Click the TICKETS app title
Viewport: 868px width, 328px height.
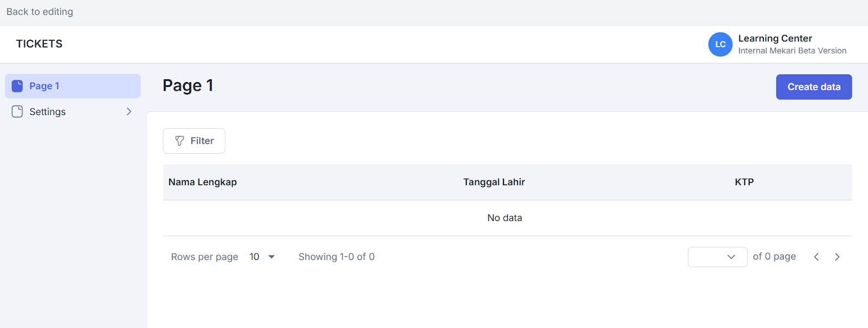[39, 44]
